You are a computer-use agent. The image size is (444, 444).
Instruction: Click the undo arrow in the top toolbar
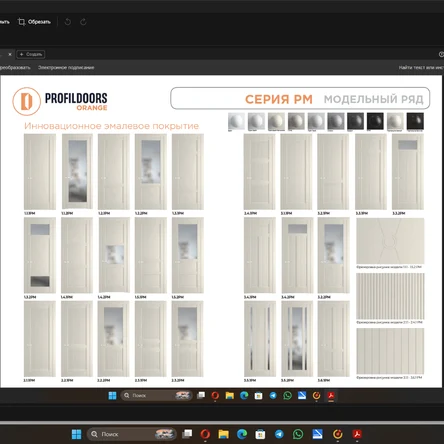(x=68, y=22)
